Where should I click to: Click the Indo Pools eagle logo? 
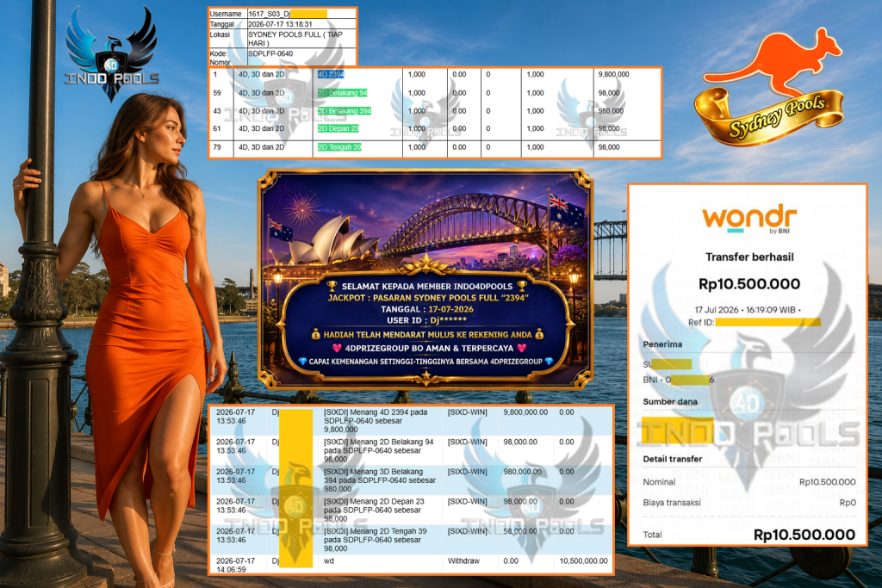click(x=111, y=53)
